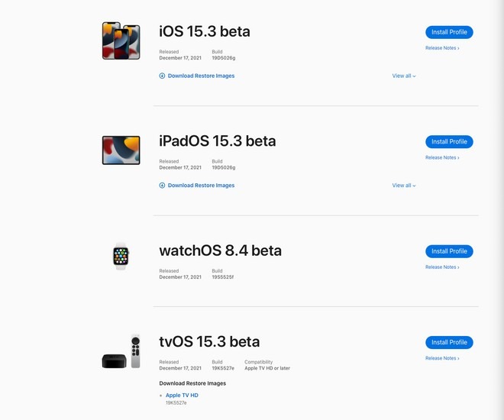Install Profile for tvOS 15.3 beta
This screenshot has height=420, width=504.
449,343
